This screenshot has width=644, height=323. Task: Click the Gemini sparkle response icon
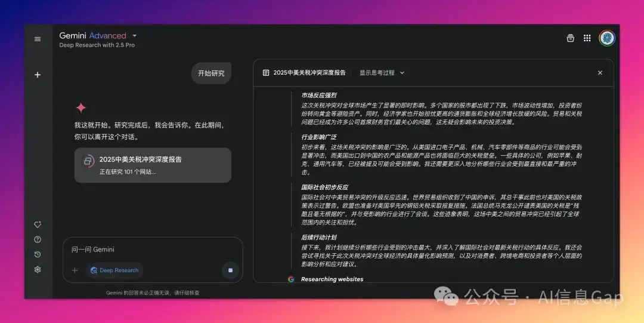click(81, 108)
